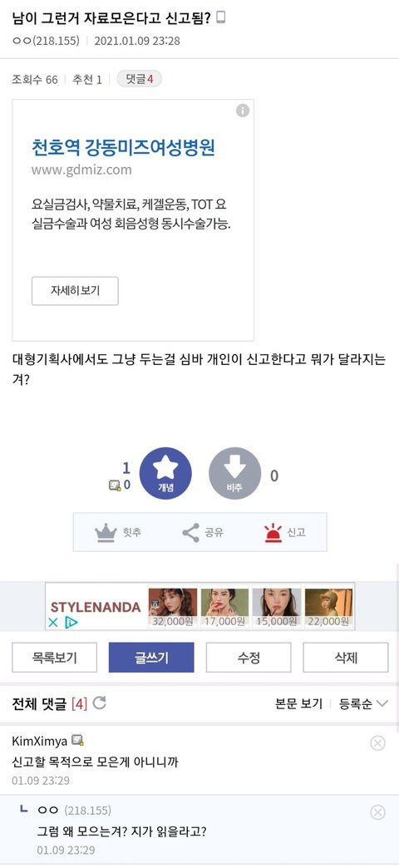Open the AdChoices triangle icon on the banner
The image size is (399, 868).
[x=71, y=623]
